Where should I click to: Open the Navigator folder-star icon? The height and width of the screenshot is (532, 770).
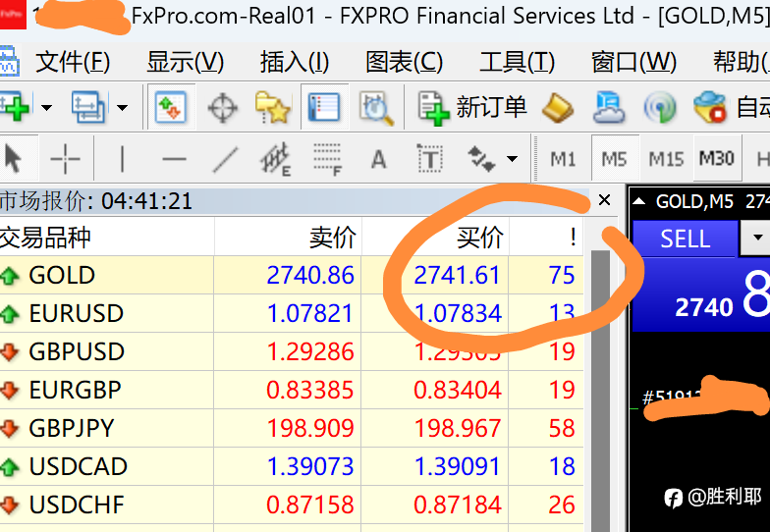pos(273,106)
